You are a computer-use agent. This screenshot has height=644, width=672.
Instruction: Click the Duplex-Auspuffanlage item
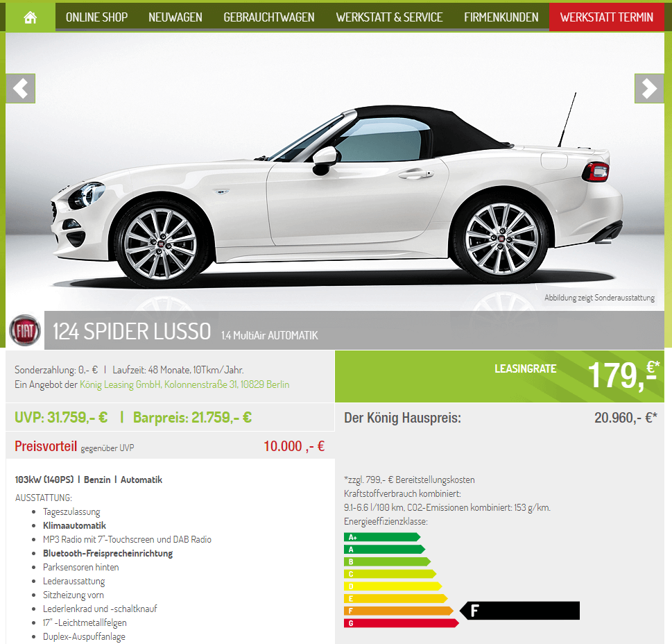[x=84, y=636]
